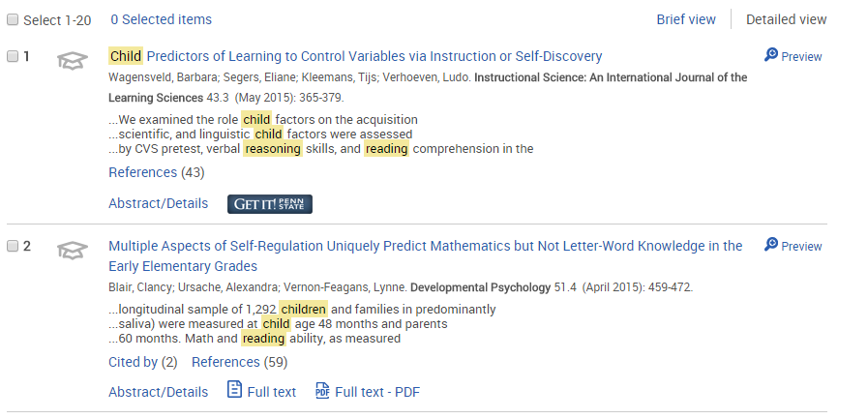This screenshot has height=419, width=868.
Task: Open Abstract/Details for result 2
Action: click(159, 392)
